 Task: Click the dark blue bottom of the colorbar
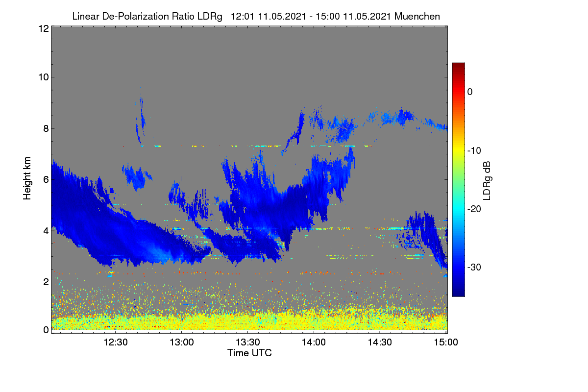(458, 292)
